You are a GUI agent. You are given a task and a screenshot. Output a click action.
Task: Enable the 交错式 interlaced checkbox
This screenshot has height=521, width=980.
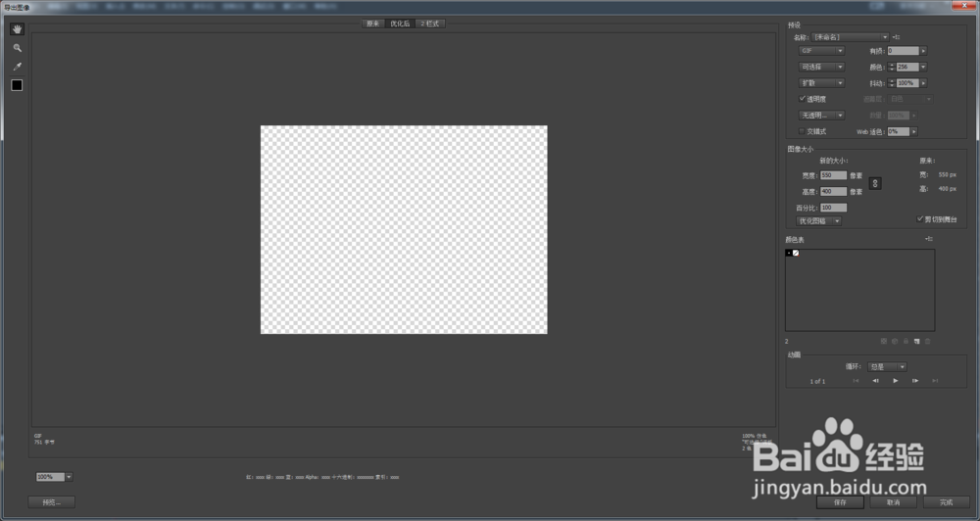(x=802, y=131)
